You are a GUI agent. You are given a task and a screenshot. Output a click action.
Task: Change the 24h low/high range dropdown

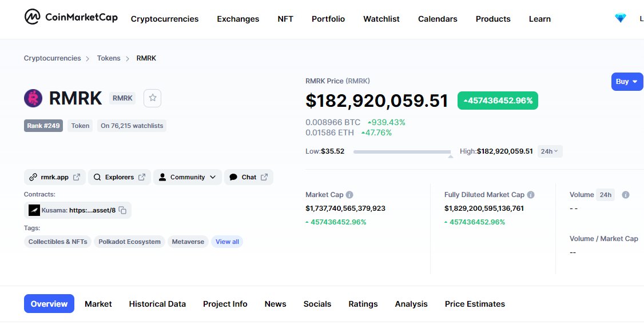click(550, 151)
